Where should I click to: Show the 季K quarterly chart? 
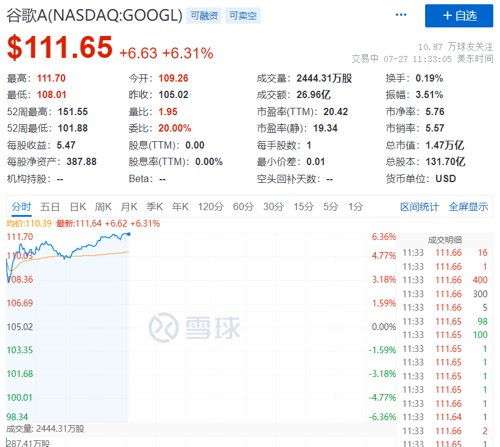pos(154,207)
